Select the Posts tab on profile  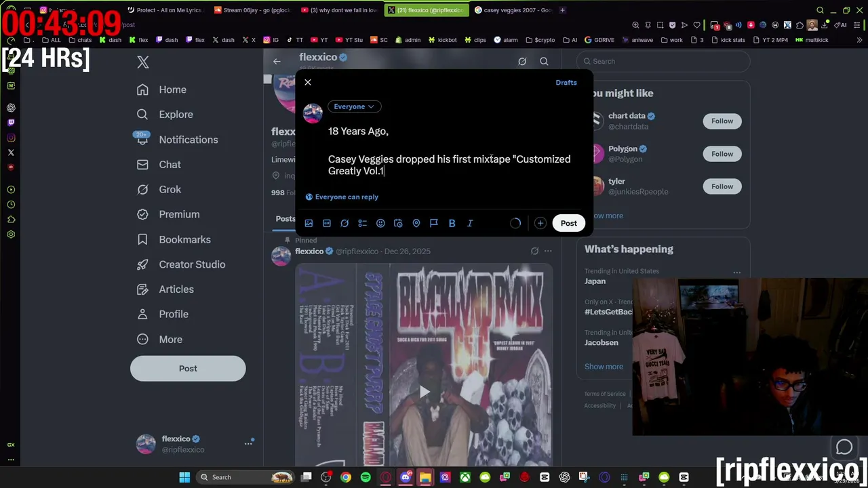285,219
